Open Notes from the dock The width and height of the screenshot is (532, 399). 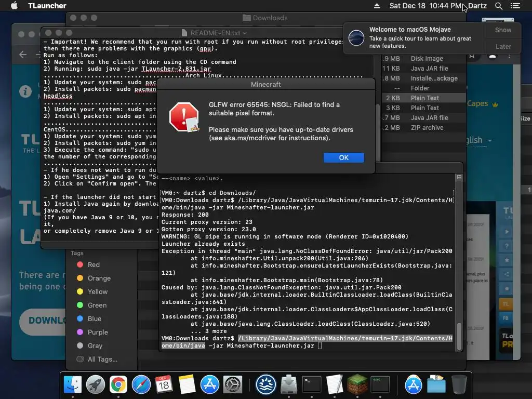click(x=187, y=385)
